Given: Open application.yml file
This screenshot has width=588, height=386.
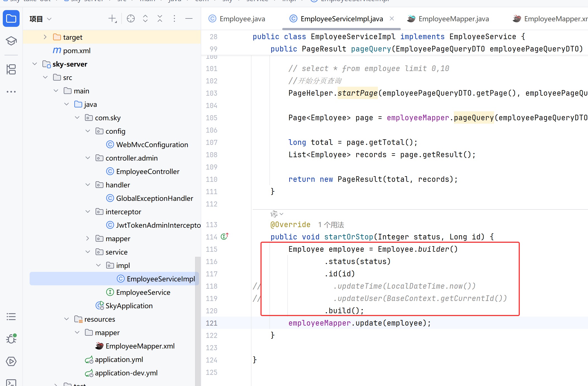Looking at the screenshot, I should [114, 359].
